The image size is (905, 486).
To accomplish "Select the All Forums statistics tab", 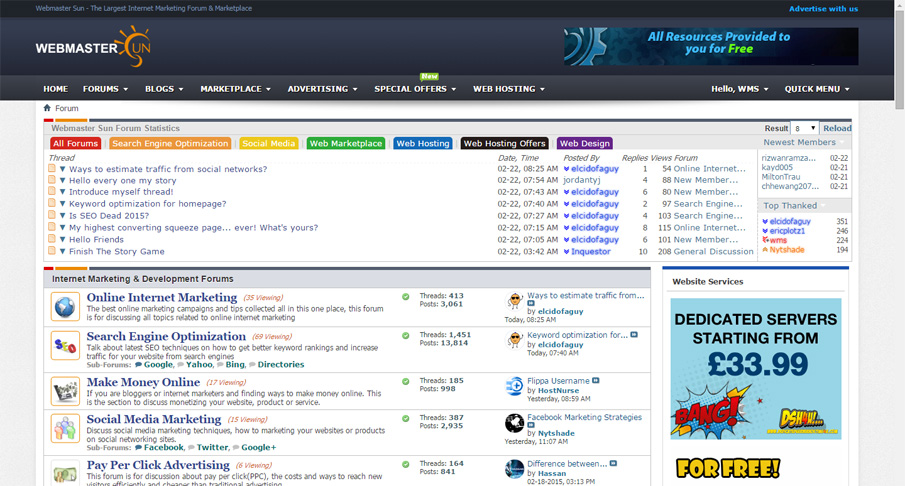I will click(76, 143).
